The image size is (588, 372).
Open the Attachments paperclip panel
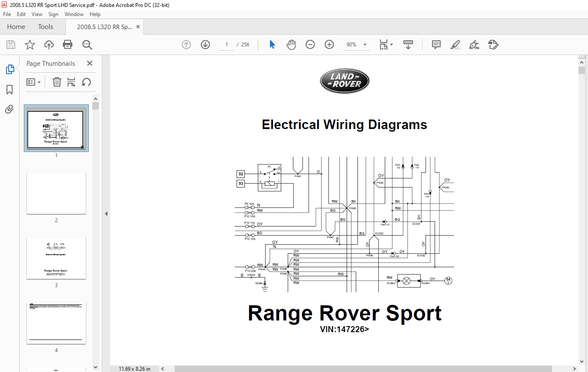pos(10,109)
